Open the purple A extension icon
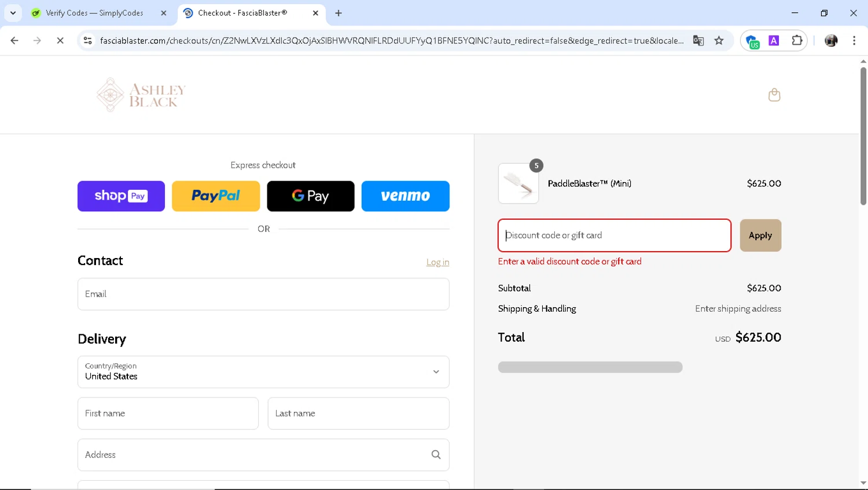The image size is (868, 490). (x=774, y=40)
